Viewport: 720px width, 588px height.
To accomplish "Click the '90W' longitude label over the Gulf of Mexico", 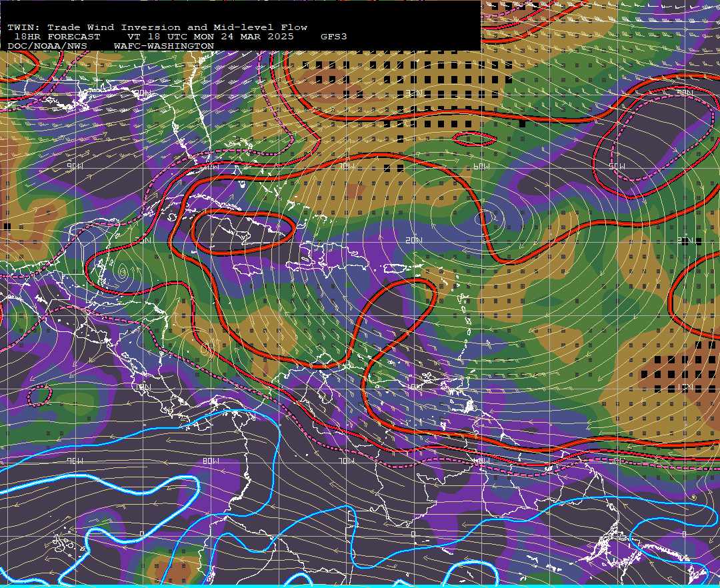I will click(x=75, y=167).
